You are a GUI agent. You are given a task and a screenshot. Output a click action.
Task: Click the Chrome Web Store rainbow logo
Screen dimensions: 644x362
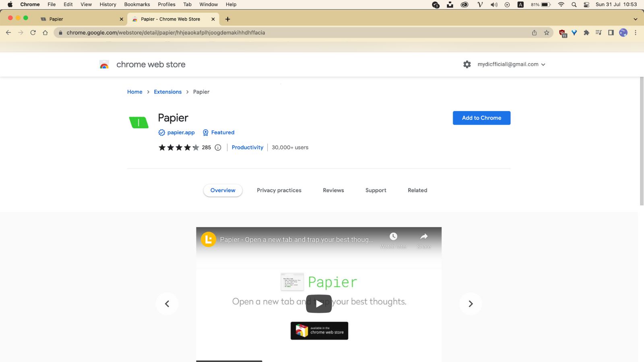coord(104,64)
